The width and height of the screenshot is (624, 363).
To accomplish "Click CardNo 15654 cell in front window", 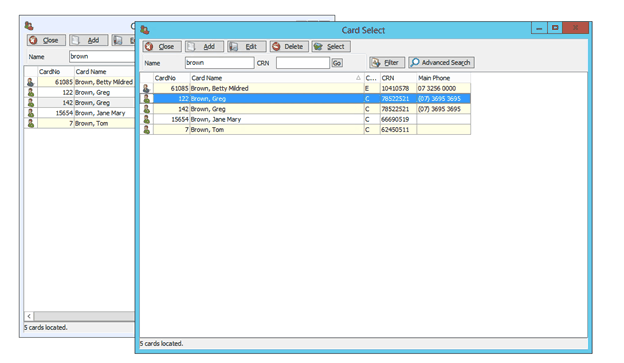I will (172, 119).
